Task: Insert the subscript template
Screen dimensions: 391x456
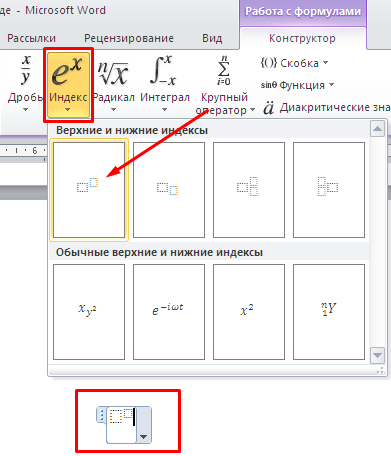Action: point(169,190)
